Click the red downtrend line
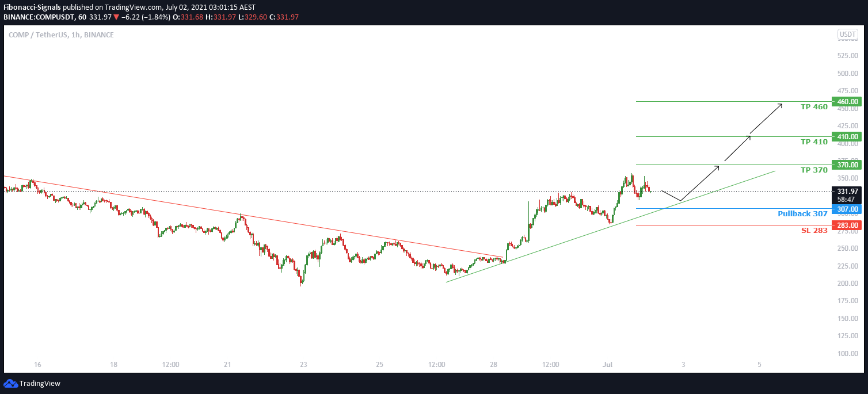This screenshot has width=868, height=394. click(x=253, y=217)
